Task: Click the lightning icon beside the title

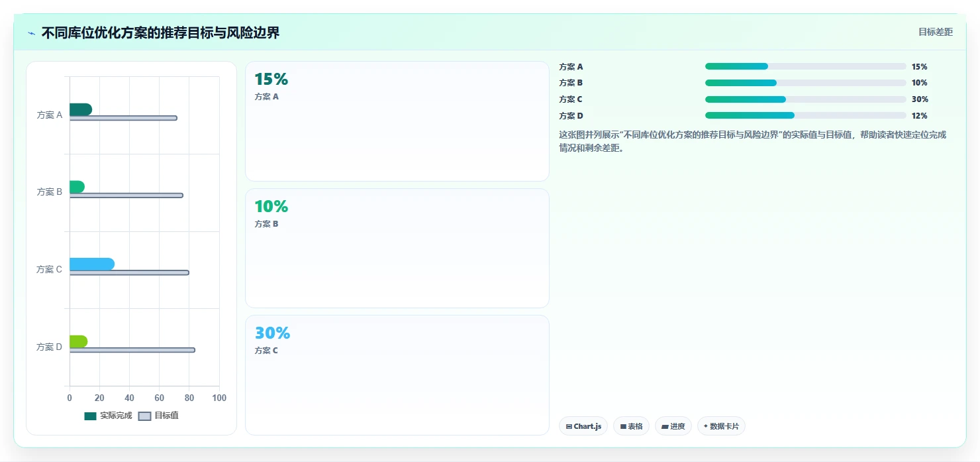Action: coord(31,33)
